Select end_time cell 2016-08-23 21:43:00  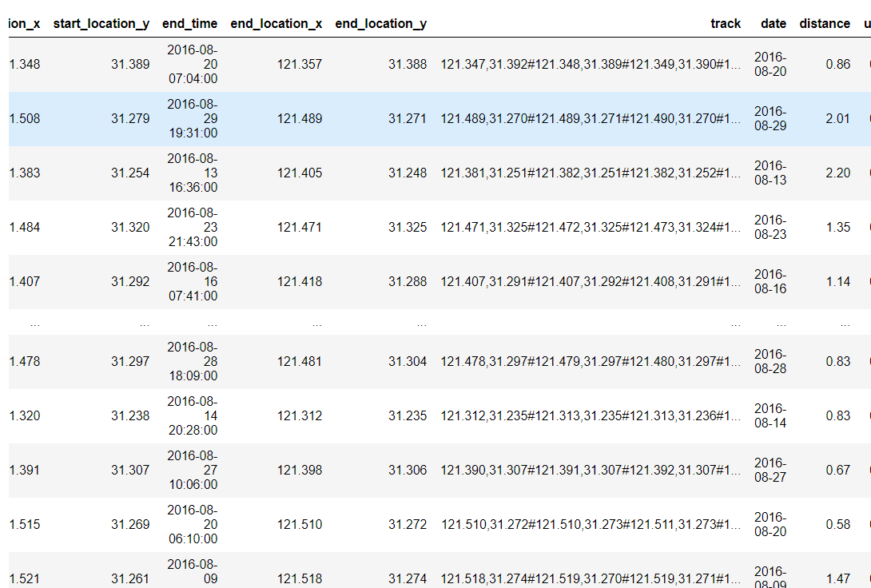tap(193, 228)
